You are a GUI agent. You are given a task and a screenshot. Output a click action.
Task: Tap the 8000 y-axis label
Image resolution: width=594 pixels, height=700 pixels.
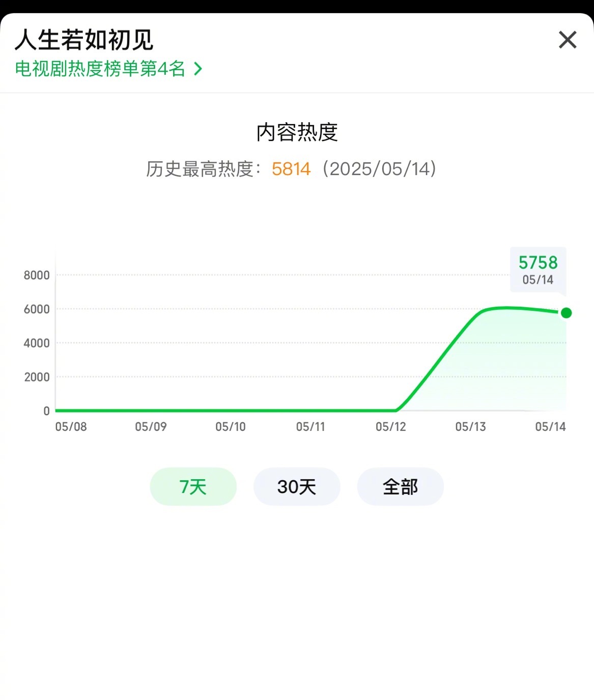click(x=37, y=275)
